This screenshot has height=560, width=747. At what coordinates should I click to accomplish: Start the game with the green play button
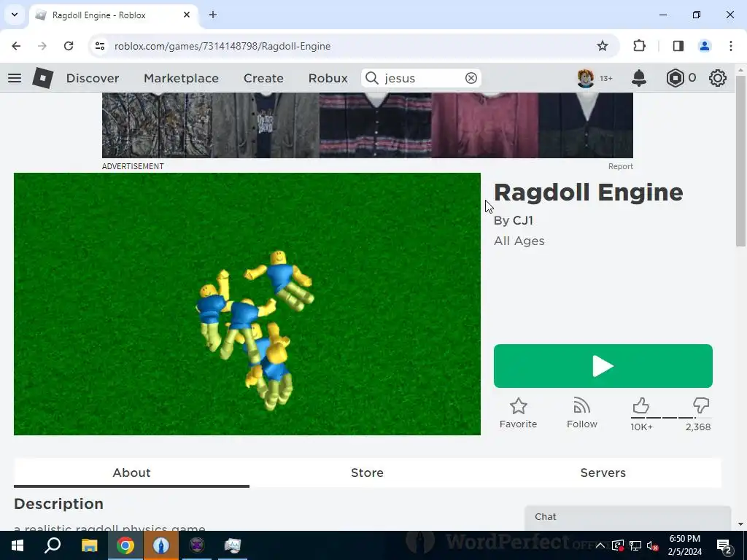(603, 366)
